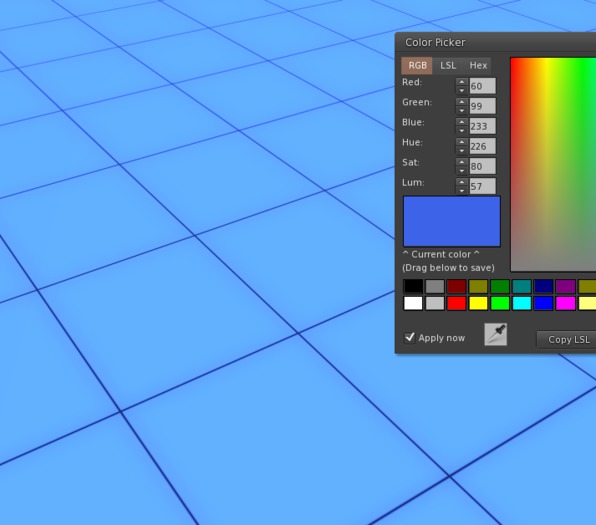Decrease the Lum value with down arrow
596x525 pixels.
[462, 190]
